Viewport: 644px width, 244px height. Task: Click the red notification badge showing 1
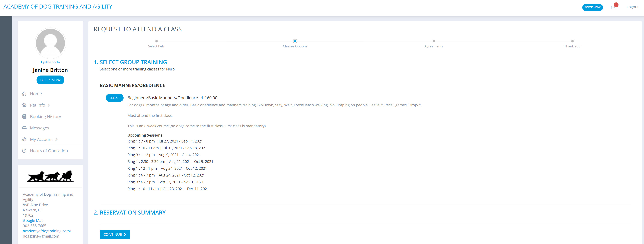coord(616,5)
